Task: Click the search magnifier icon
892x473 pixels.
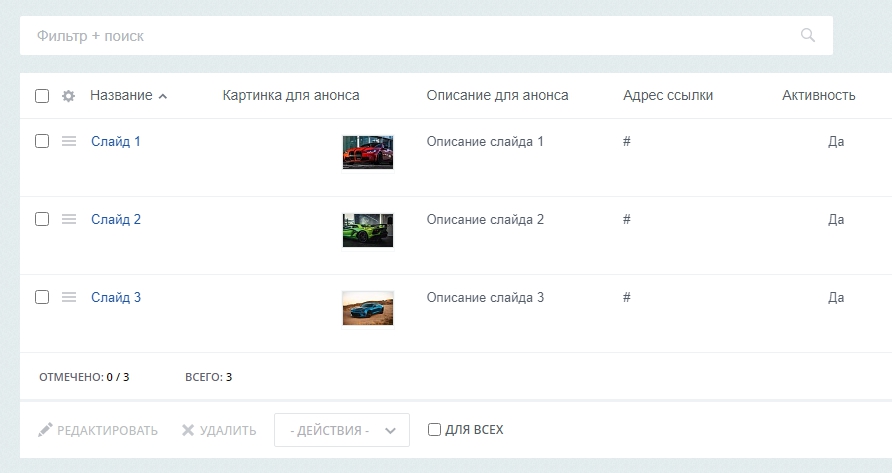Action: click(x=808, y=35)
